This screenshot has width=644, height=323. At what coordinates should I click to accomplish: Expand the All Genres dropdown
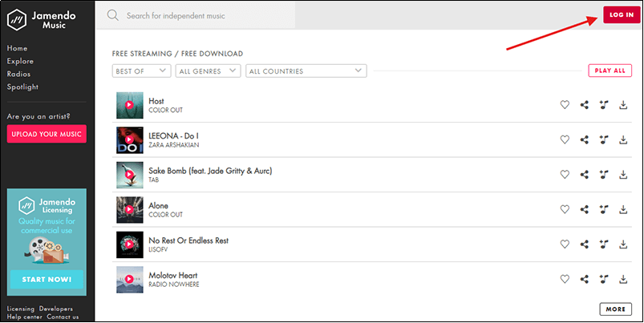pos(209,71)
